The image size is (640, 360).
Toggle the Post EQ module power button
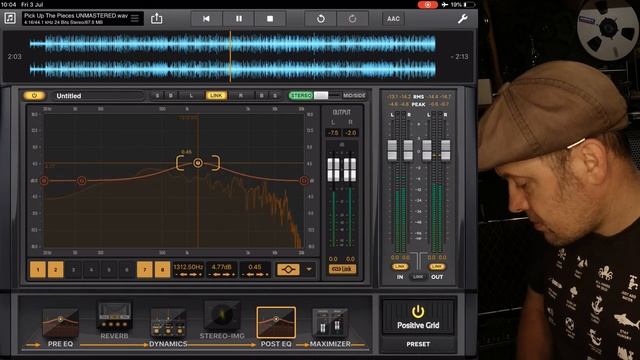pyautogui.click(x=34, y=96)
